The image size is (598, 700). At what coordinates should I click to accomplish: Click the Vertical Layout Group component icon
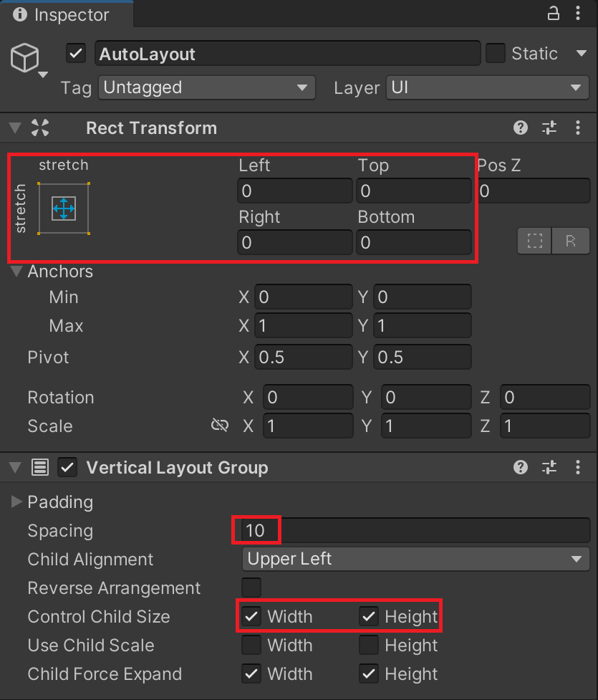coord(42,467)
